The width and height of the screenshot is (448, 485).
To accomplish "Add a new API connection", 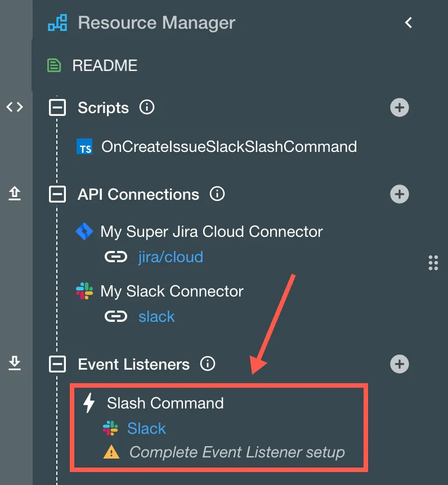I will point(400,194).
